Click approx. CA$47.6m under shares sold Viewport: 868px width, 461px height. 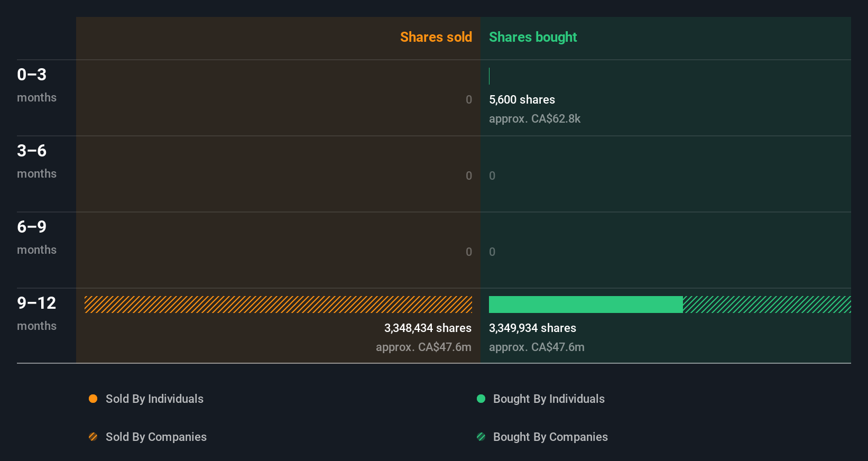pos(423,347)
